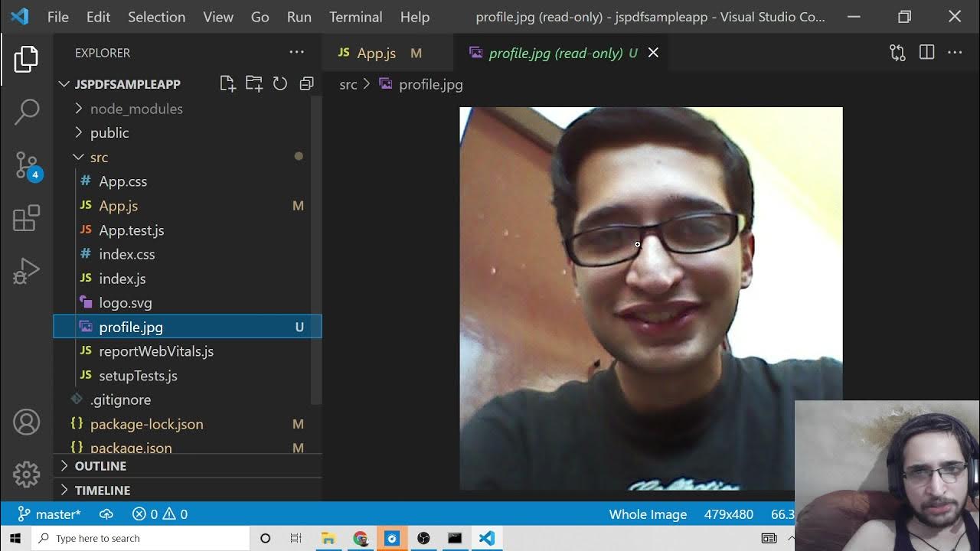Collapse all folders in Explorer
Viewport: 980px width, 551px height.
pyautogui.click(x=306, y=84)
